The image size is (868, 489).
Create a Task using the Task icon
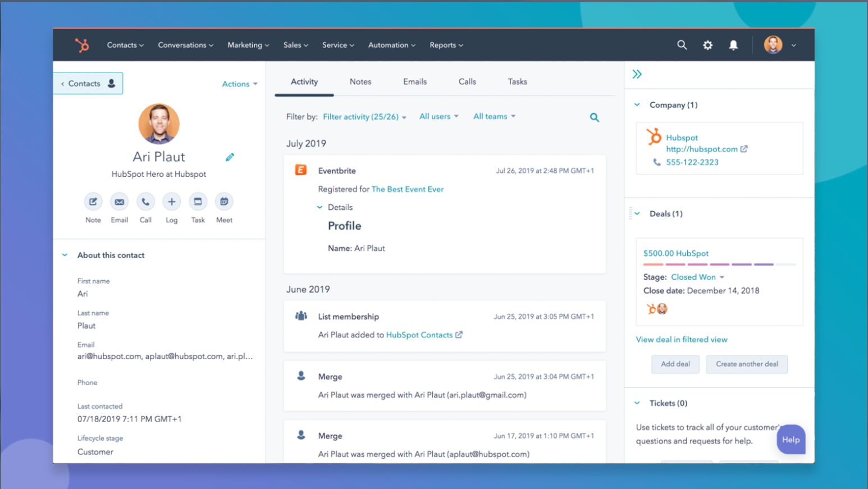198,201
